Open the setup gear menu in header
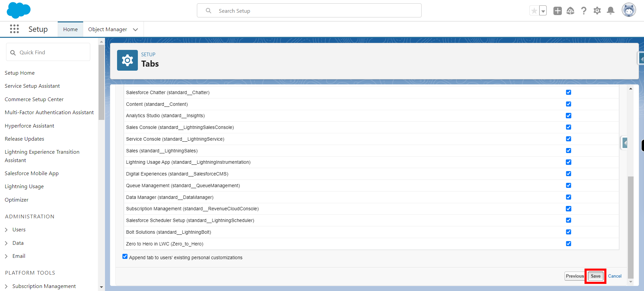Image resolution: width=644 pixels, height=291 pixels. 597,11
